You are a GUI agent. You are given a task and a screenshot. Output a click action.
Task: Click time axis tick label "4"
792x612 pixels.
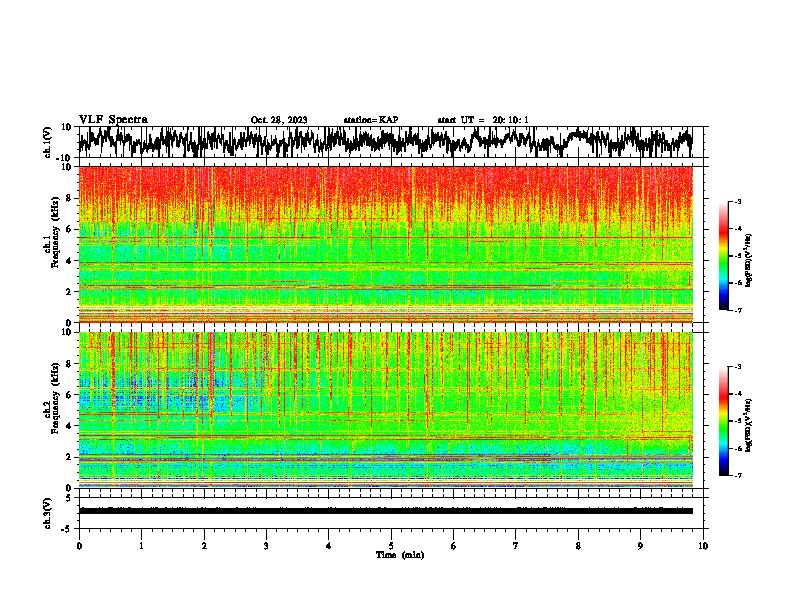click(x=329, y=546)
